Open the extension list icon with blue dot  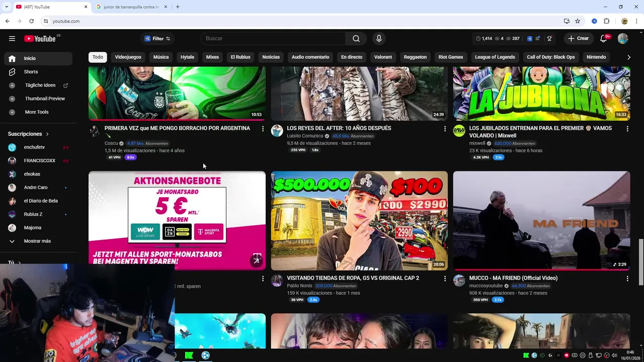[538, 39]
